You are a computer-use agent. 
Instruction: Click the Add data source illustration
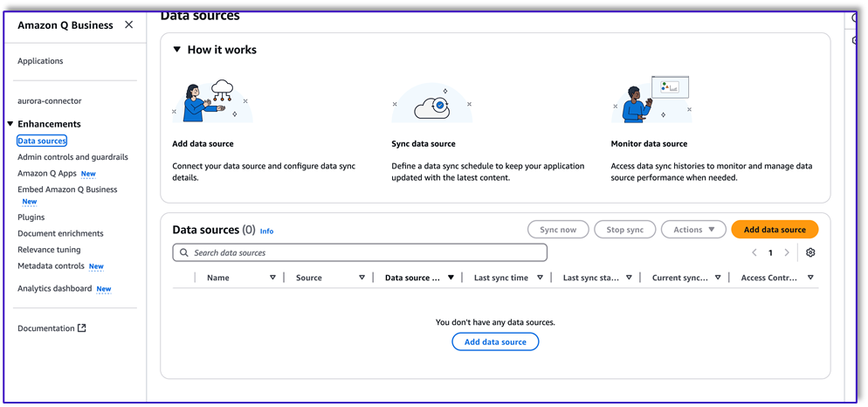(212, 102)
